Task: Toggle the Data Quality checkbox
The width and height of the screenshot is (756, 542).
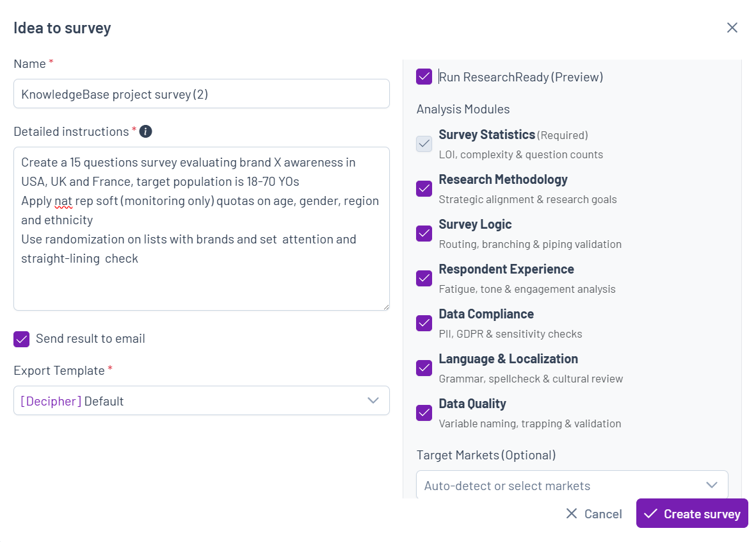Action: [x=424, y=413]
